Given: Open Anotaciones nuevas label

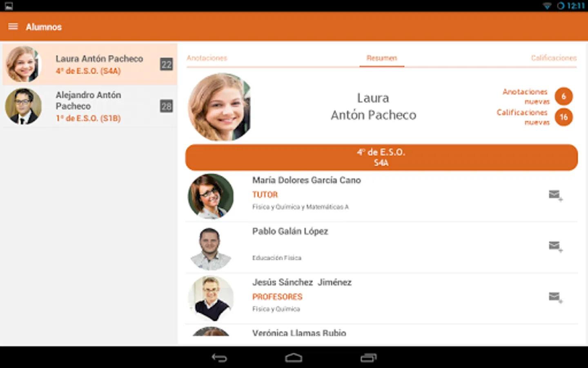Looking at the screenshot, I should point(526,96).
